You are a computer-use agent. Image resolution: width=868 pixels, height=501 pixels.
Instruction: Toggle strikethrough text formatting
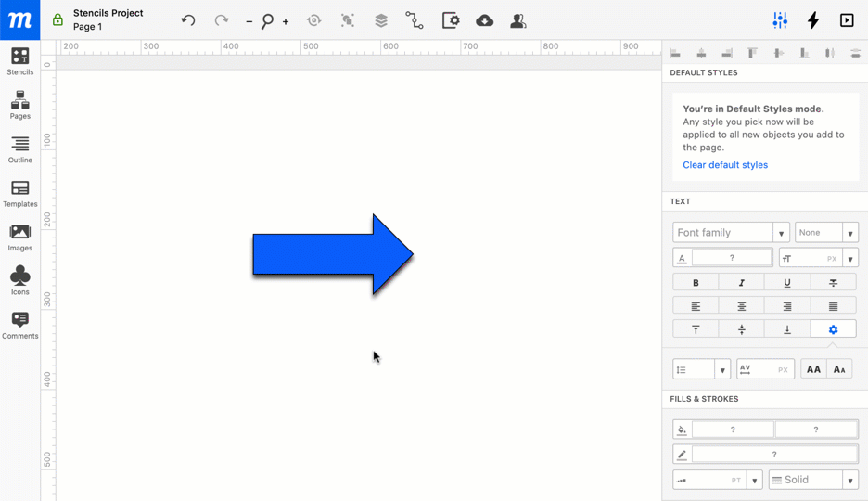click(833, 283)
